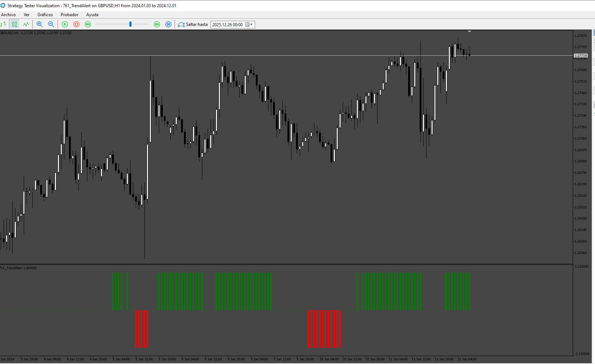Start the strategy tester playback
This screenshot has width=595, height=364.
(65, 24)
